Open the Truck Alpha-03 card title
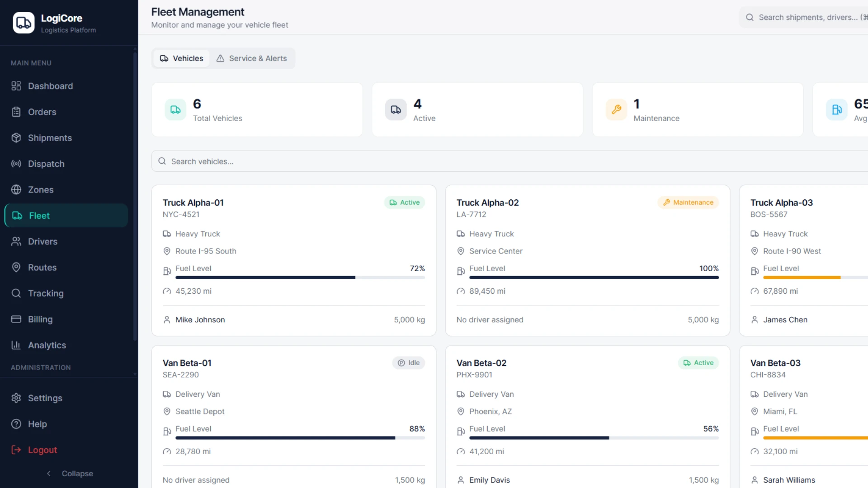Image resolution: width=868 pixels, height=488 pixels. tap(782, 203)
